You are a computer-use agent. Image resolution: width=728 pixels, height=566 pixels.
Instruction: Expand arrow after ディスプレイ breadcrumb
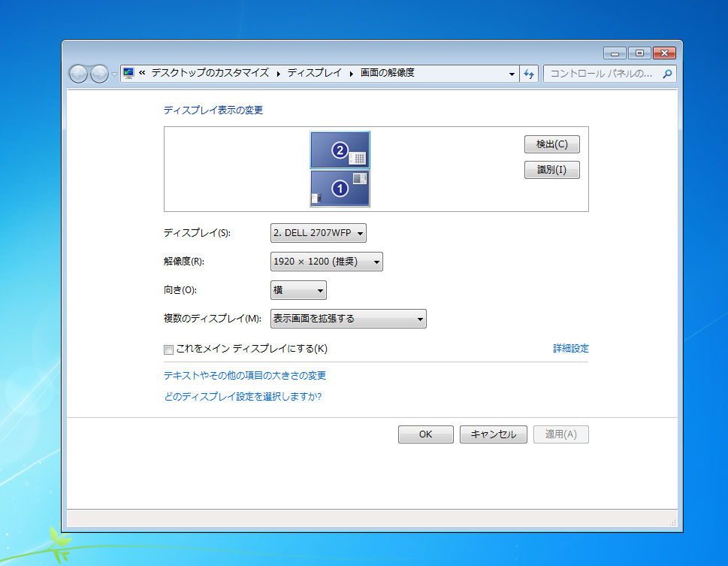[x=351, y=74]
